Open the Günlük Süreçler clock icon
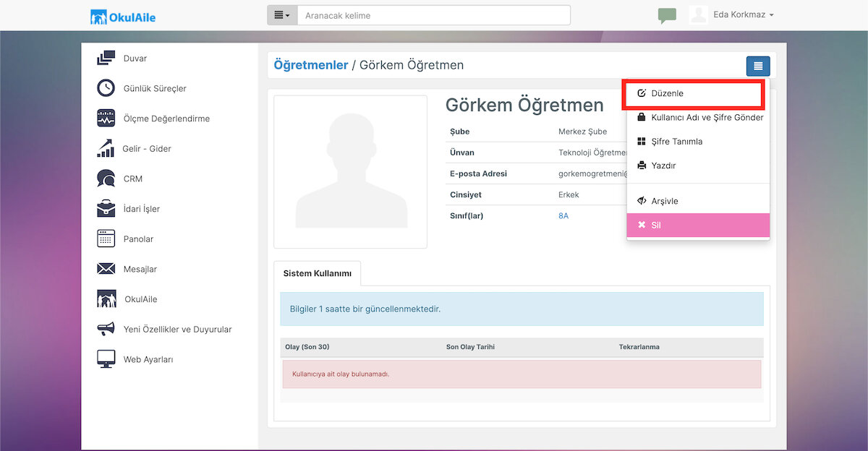The height and width of the screenshot is (451, 868). coord(106,88)
